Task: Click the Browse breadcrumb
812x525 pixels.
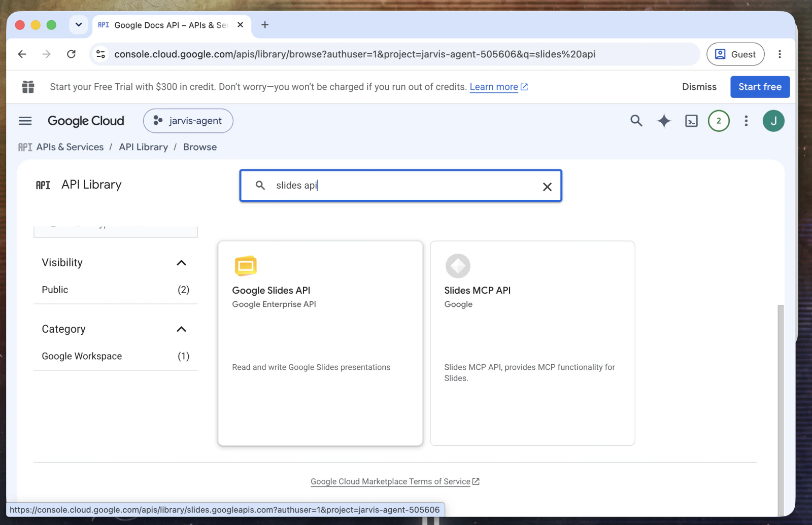Action: pyautogui.click(x=200, y=147)
